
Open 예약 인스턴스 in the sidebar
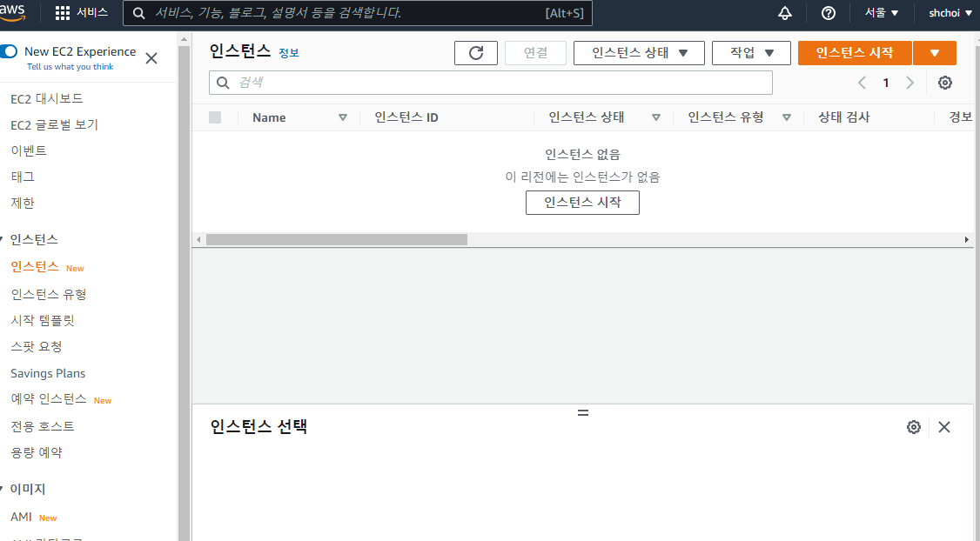(x=49, y=399)
